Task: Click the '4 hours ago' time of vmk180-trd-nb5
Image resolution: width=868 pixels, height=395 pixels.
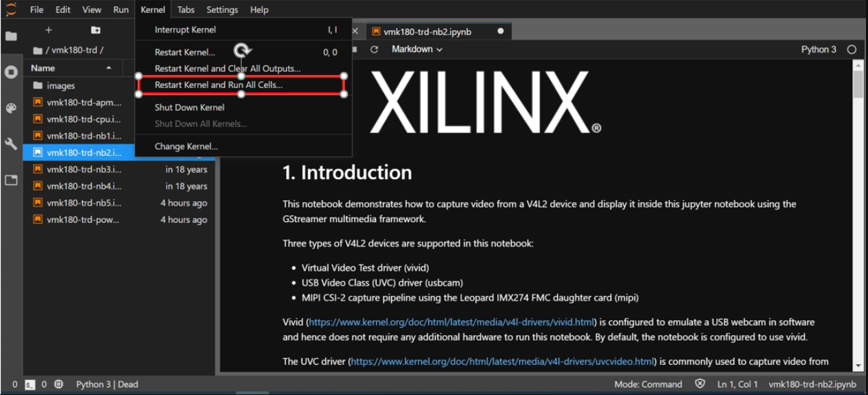Action: point(184,203)
